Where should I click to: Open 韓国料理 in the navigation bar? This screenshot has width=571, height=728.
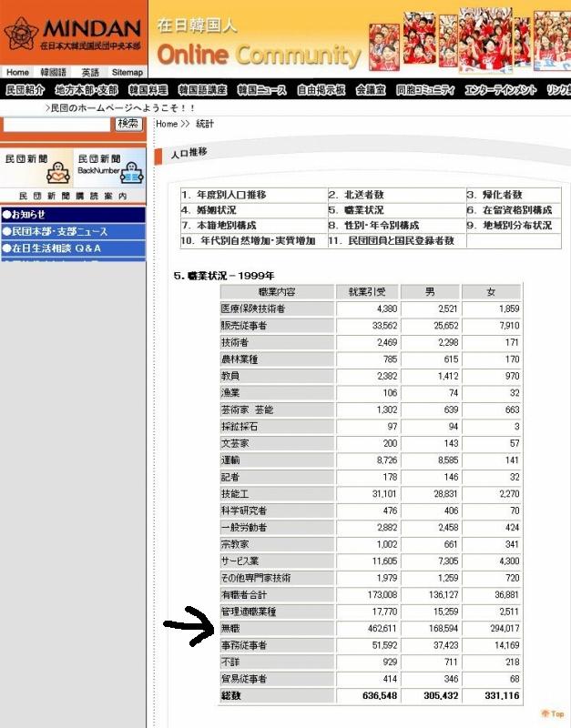pos(148,90)
